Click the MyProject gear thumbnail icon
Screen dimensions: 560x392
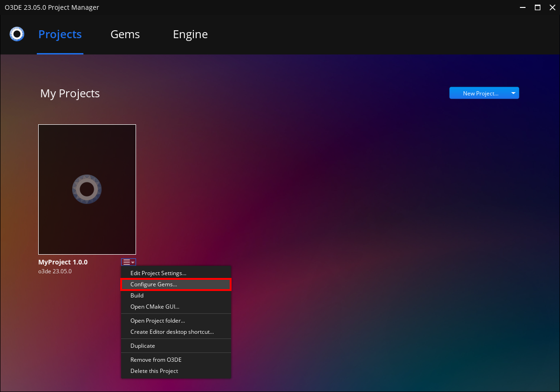[87, 189]
